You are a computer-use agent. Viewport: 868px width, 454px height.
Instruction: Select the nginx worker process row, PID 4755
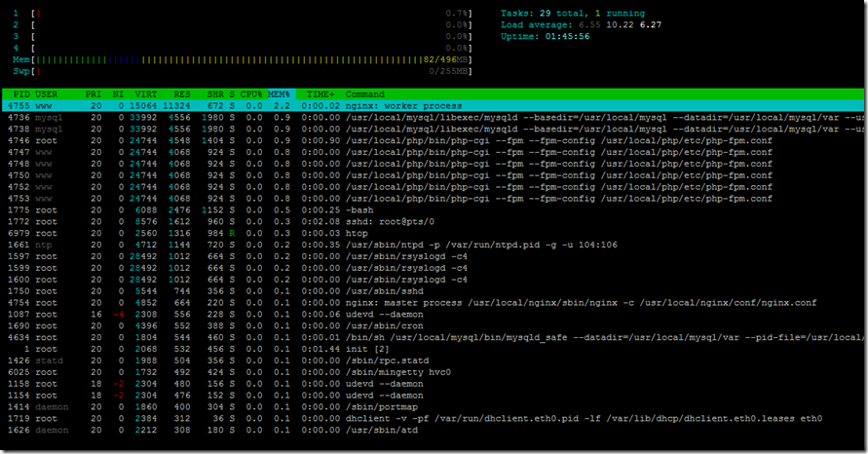433,106
